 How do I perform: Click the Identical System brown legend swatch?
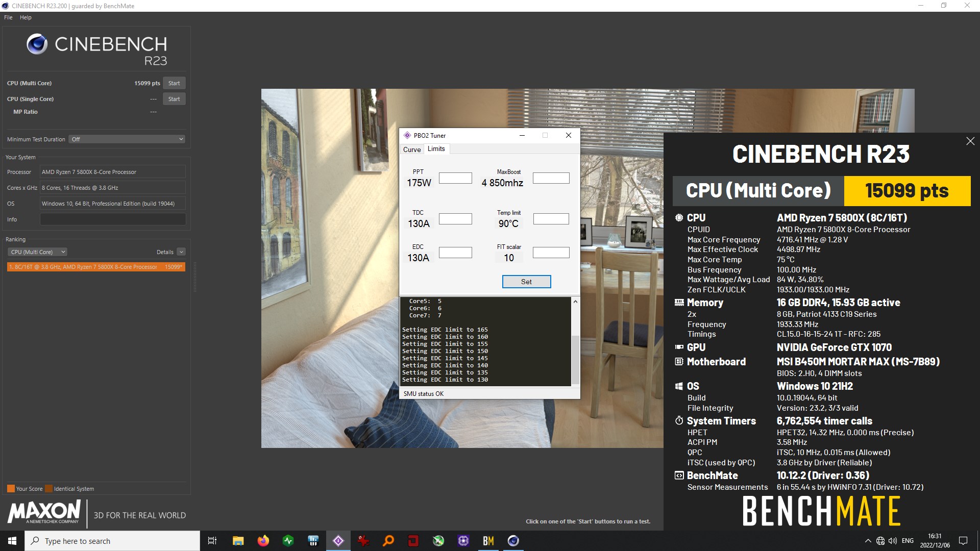point(48,489)
